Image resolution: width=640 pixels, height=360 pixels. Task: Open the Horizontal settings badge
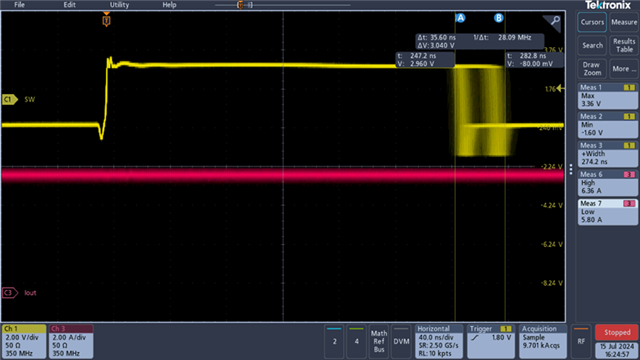(x=439, y=341)
